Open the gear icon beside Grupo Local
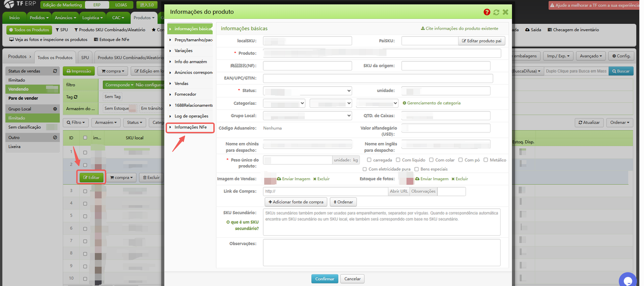Screen dimensions: 644x286 point(55,109)
